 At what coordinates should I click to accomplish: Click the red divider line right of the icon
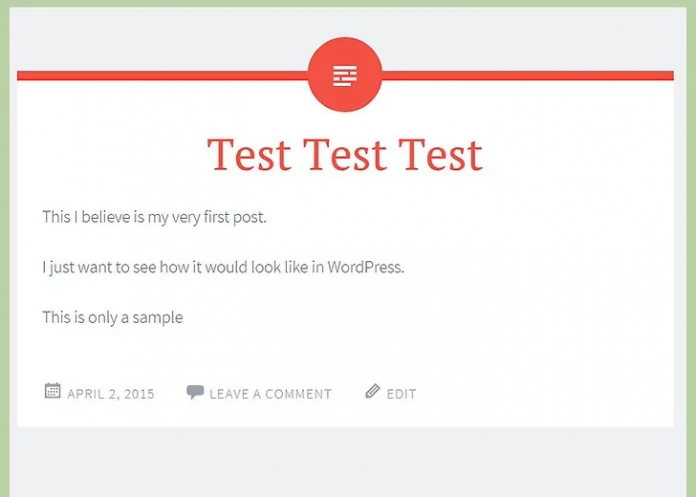[530, 75]
